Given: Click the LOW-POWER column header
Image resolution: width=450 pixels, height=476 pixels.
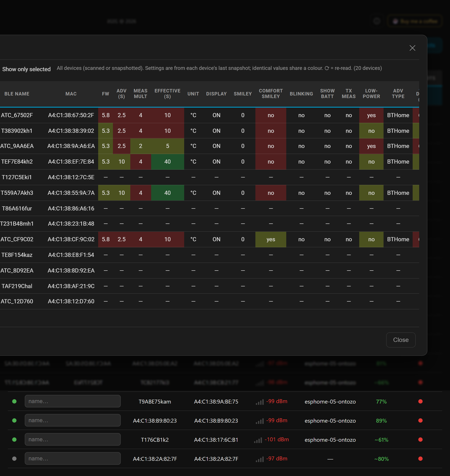Looking at the screenshot, I should coord(371,94).
